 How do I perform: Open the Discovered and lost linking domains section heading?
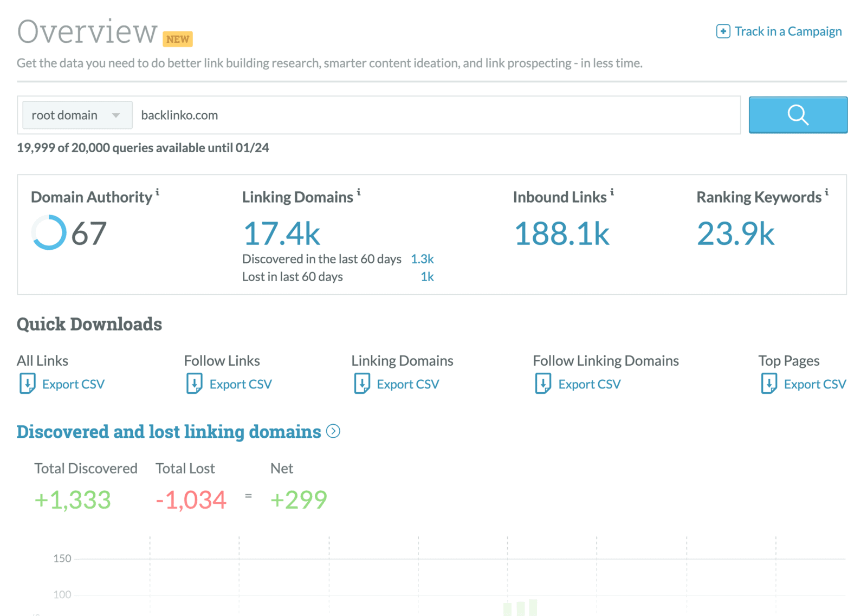click(x=168, y=431)
